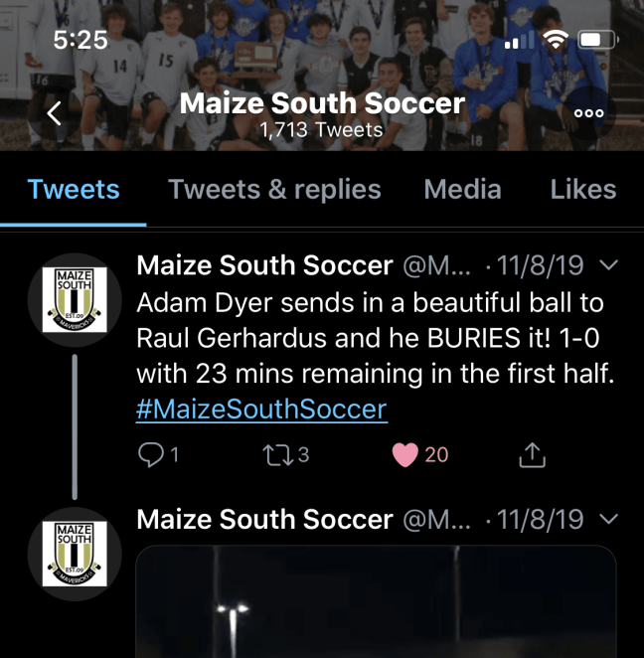Expand first tweet's chevron dropdown menu
This screenshot has width=644, height=658.
coord(611,265)
